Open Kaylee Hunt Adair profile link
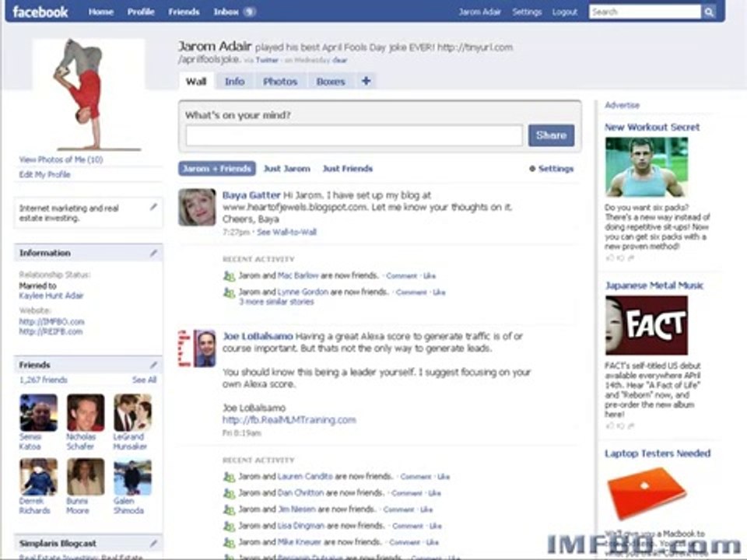This screenshot has height=560, width=747. pos(51,296)
